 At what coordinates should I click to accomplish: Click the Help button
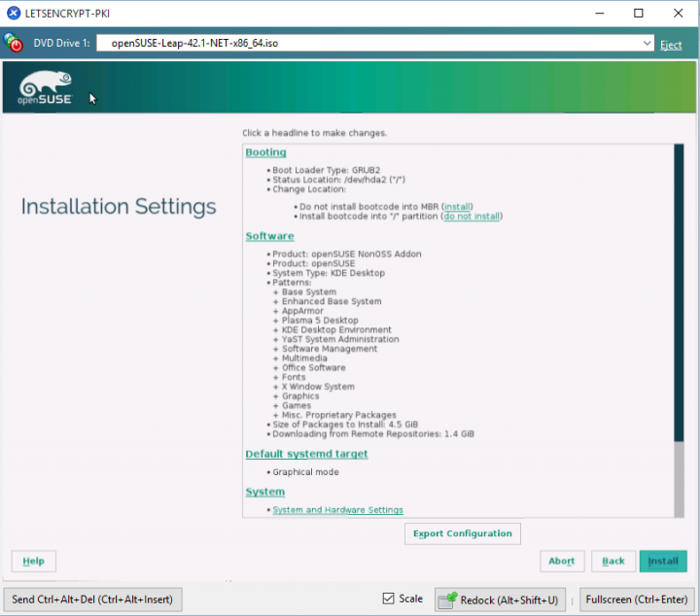[33, 561]
